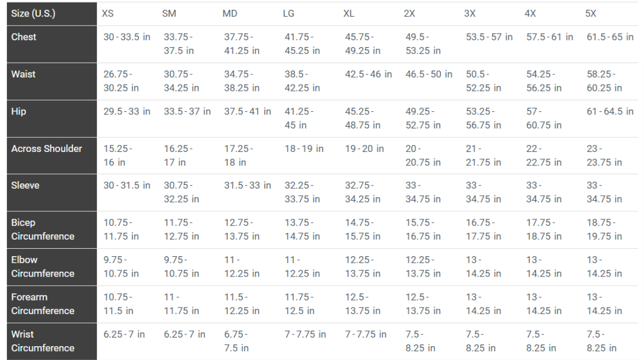Select the Elbow Circumference row label

pos(43,266)
